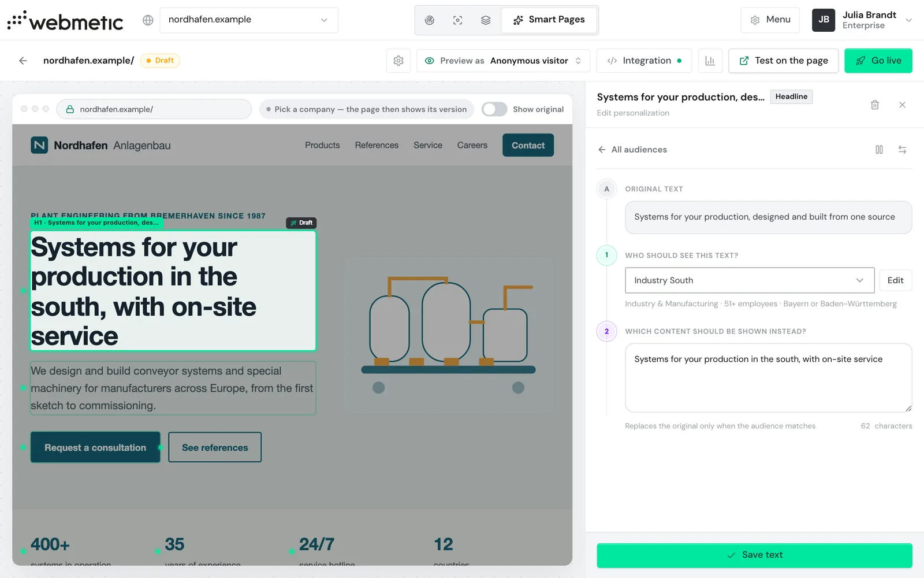The width and height of the screenshot is (924, 578).
Task: Open Service in the preview navigation
Action: [x=428, y=146]
